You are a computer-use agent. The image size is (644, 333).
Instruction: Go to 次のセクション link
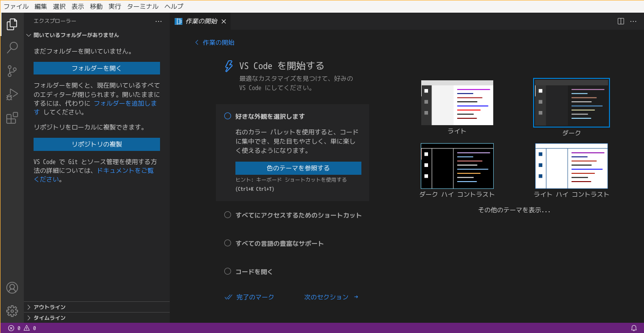point(331,297)
